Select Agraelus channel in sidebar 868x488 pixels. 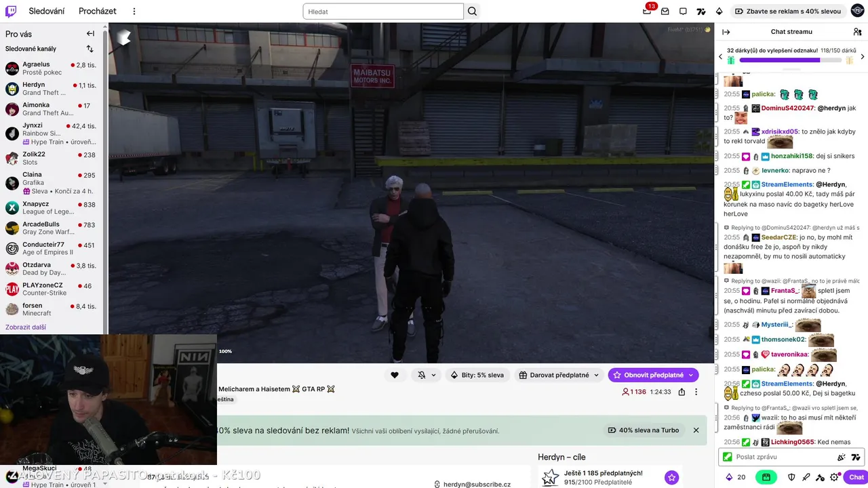(51, 68)
